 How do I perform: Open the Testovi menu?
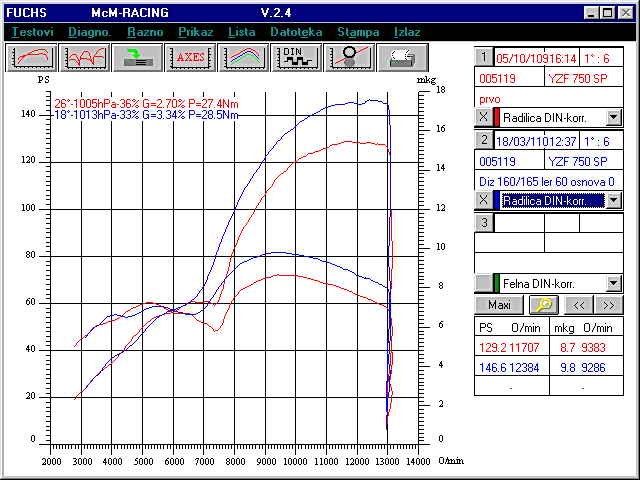[x=32, y=31]
